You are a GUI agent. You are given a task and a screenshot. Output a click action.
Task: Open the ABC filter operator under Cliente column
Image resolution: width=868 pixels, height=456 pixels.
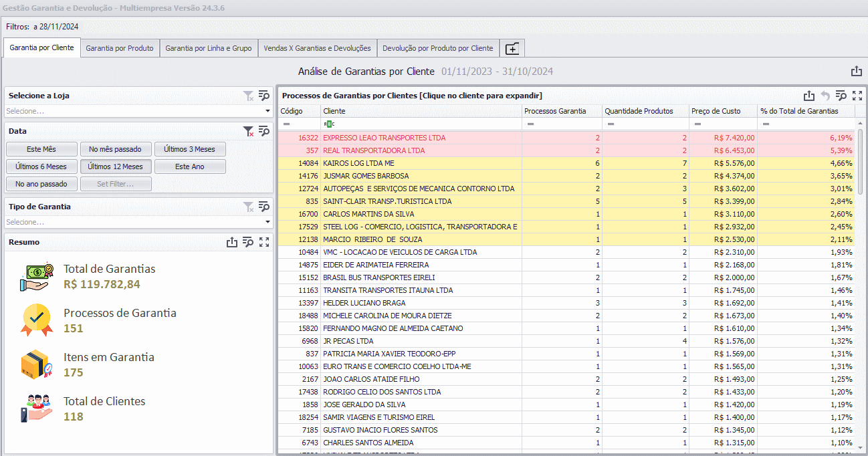pyautogui.click(x=328, y=124)
